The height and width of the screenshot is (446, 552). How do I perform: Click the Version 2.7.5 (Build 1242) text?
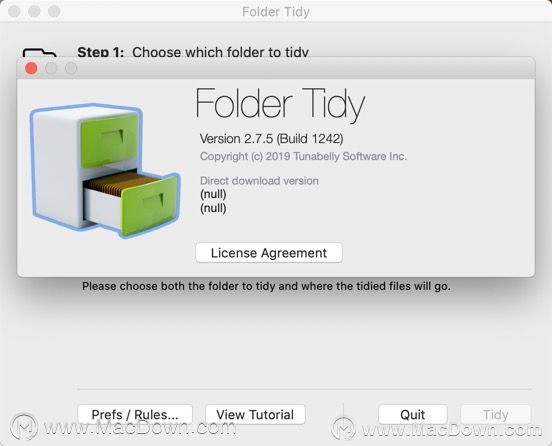click(271, 139)
